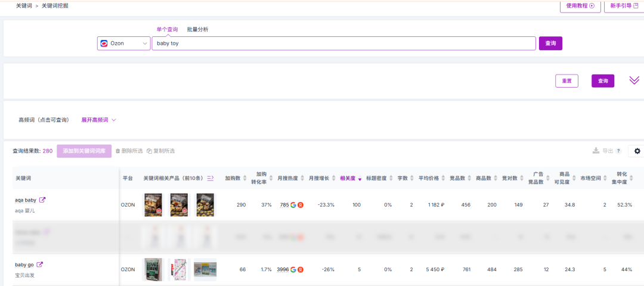The height and width of the screenshot is (286, 644).
Task: Click 宝贝出发 translation text
Action: 24,275
